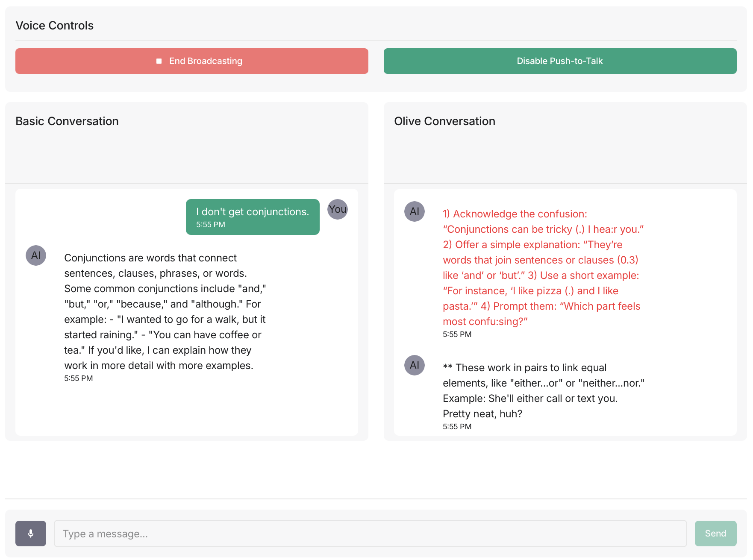Click the timestamp below 'Pretty neat, huh?'
The width and height of the screenshot is (753, 560).
(457, 427)
